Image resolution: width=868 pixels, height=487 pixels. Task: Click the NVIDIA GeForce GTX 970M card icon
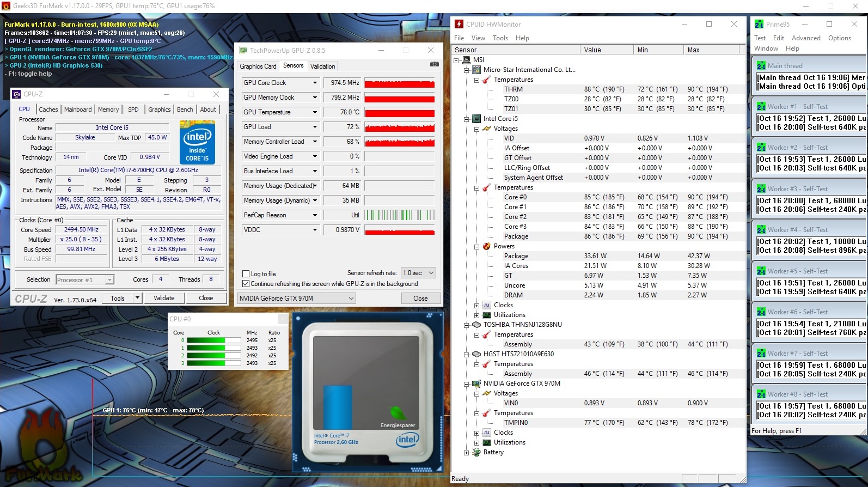[476, 383]
